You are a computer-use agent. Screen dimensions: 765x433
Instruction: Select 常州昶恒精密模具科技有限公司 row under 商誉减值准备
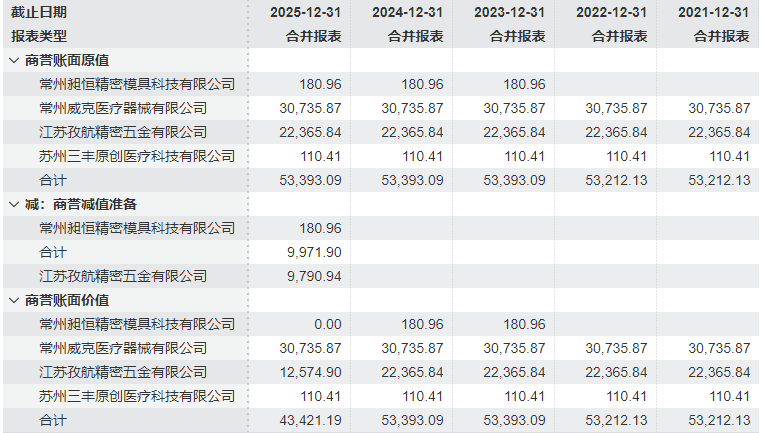[381, 228]
